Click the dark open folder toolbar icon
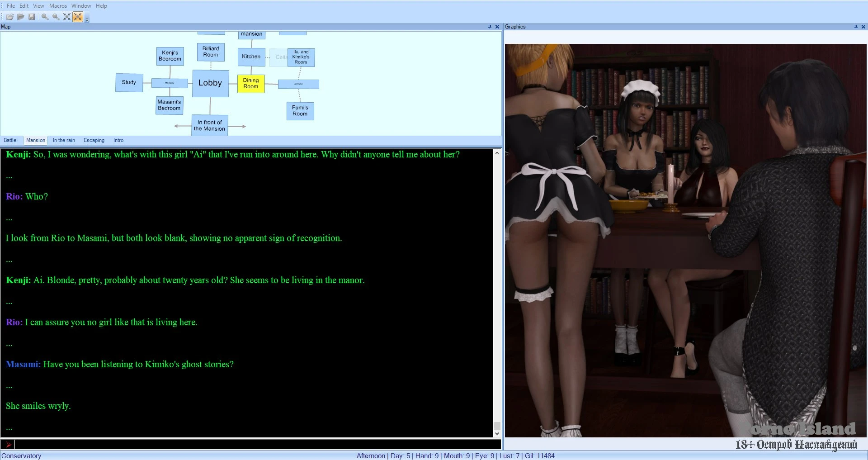The height and width of the screenshot is (460, 868). point(21,17)
